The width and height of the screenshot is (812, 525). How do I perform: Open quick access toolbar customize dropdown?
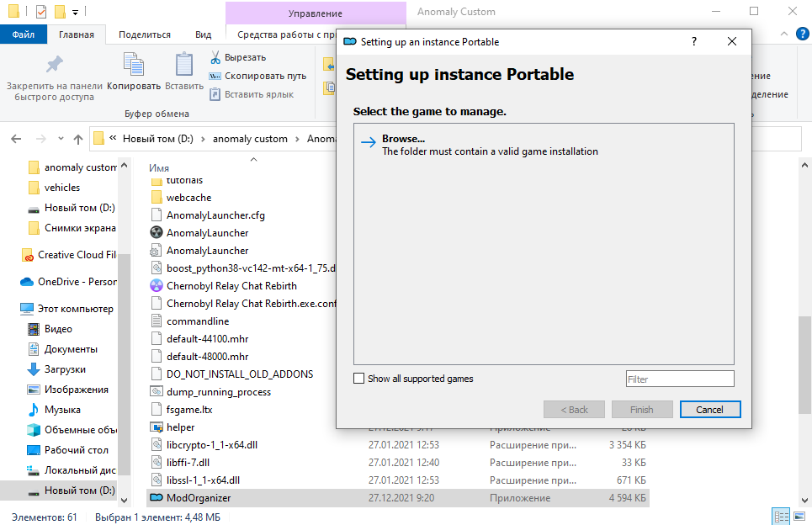(76, 12)
